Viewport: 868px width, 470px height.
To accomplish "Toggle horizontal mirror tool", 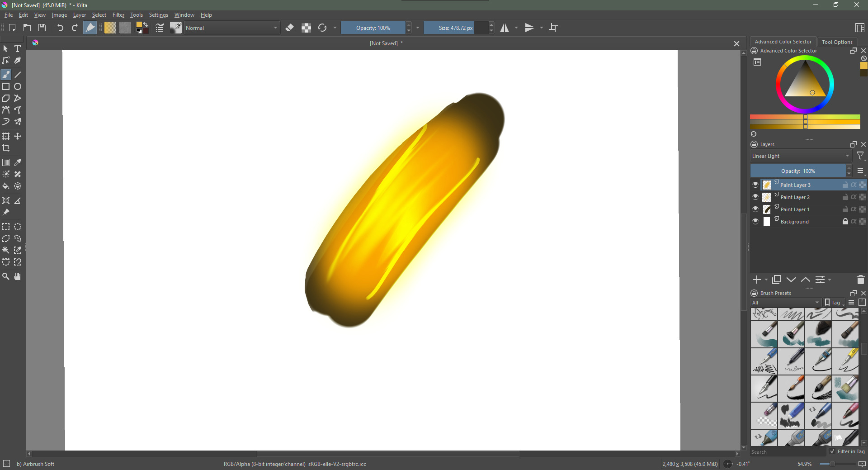I will pyautogui.click(x=505, y=28).
